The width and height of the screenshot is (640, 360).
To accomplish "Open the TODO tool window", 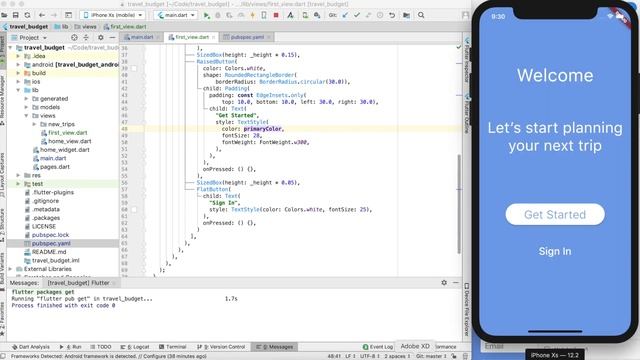I will [100, 347].
